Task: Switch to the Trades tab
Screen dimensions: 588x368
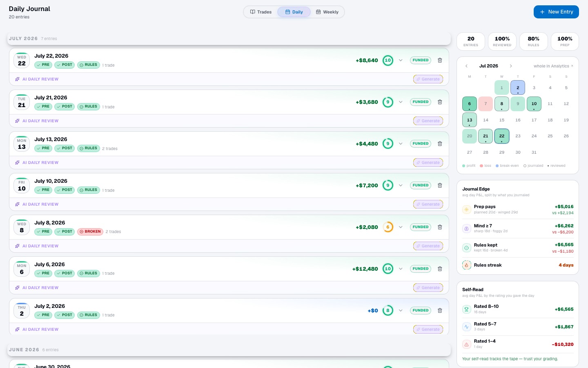Action: pos(261,12)
